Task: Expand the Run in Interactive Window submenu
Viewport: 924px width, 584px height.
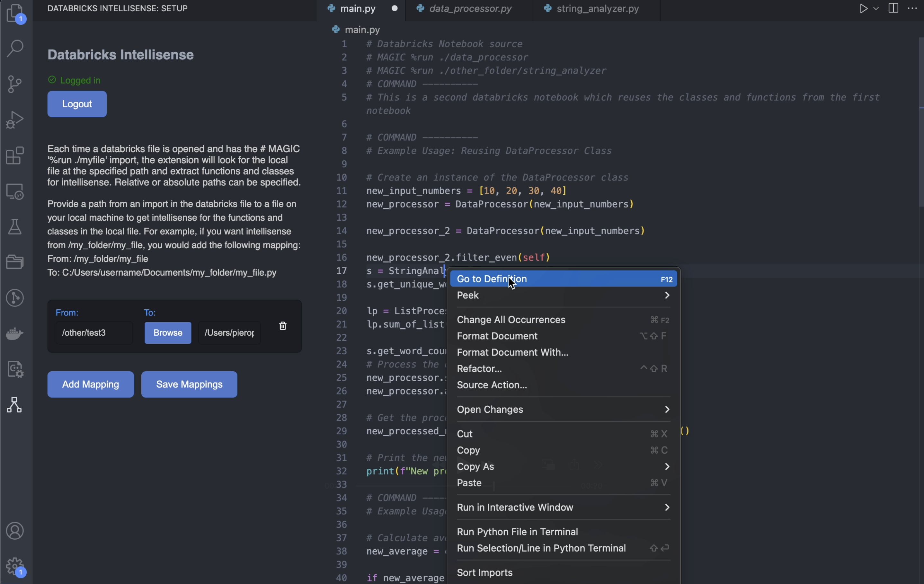Action: [x=563, y=507]
